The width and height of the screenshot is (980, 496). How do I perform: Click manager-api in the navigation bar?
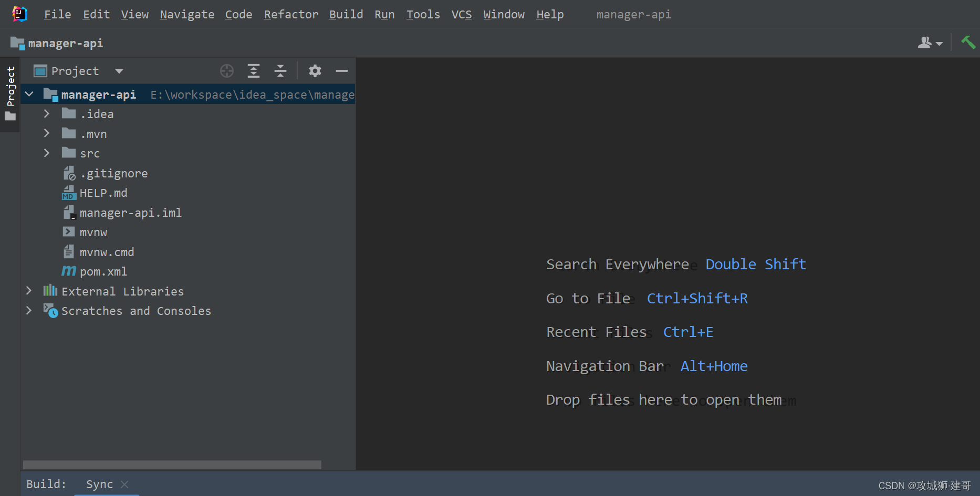point(66,43)
